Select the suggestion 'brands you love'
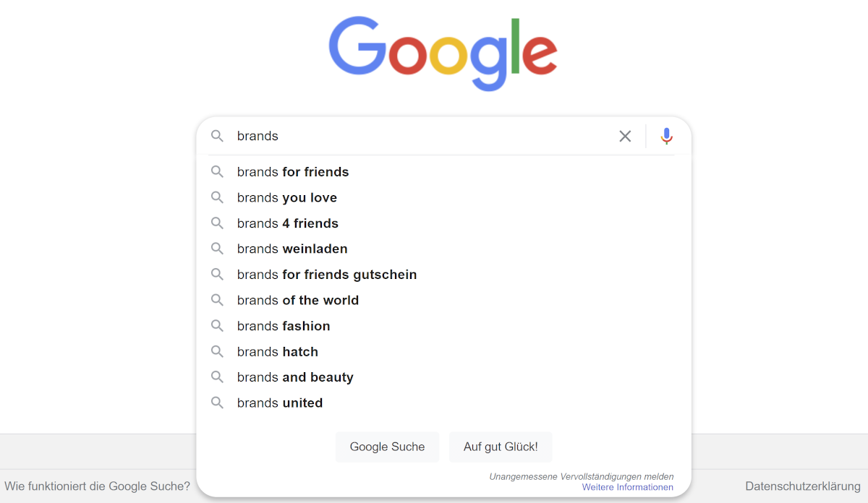This screenshot has width=868, height=503. tap(286, 197)
